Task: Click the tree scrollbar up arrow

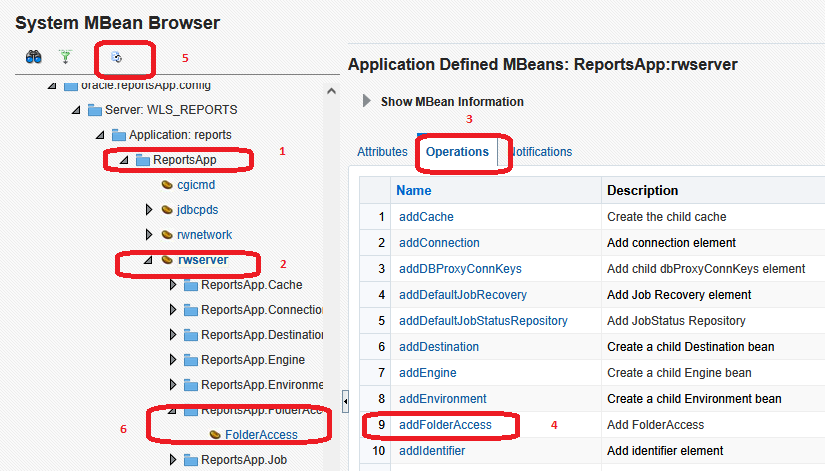Action: pyautogui.click(x=332, y=89)
